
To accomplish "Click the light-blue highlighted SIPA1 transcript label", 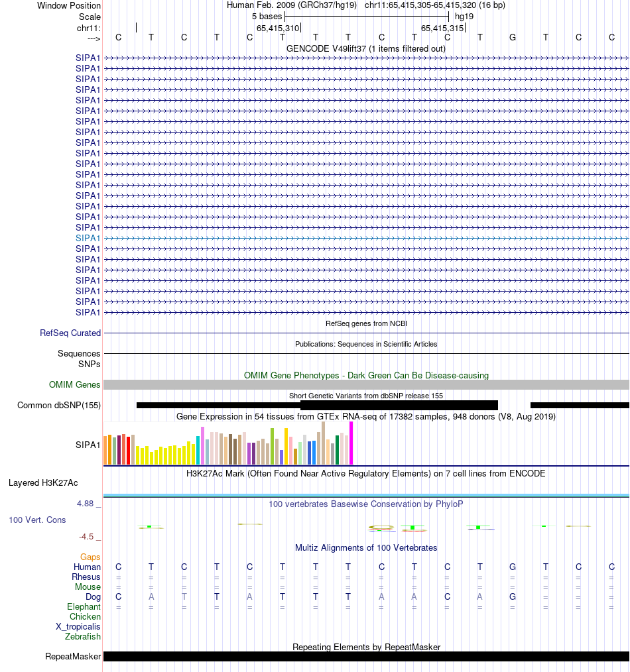I will click(88, 239).
